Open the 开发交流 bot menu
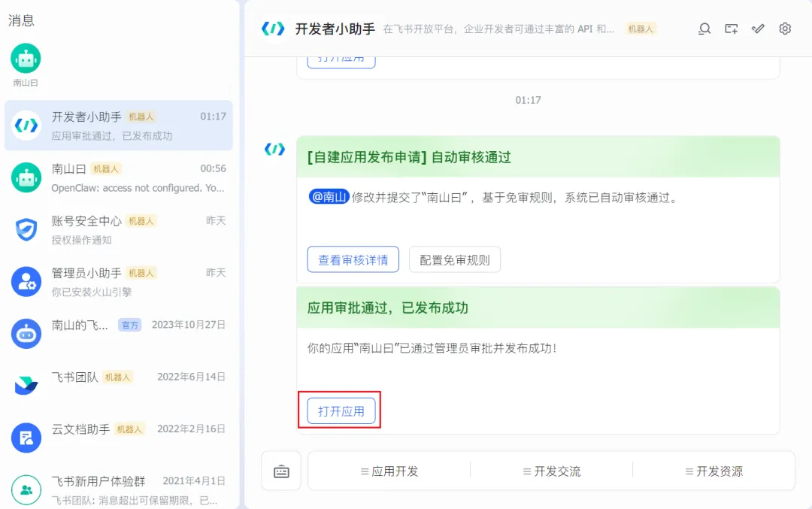812x509 pixels. 552,471
